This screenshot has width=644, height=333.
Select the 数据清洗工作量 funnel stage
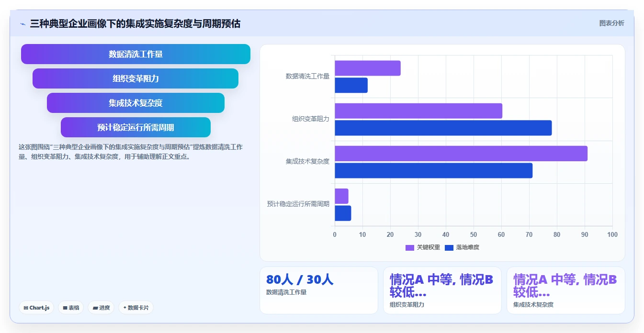point(136,54)
